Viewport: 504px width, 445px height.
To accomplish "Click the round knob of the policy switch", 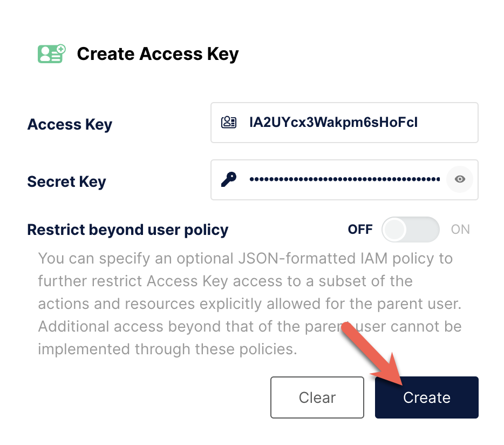I will pyautogui.click(x=394, y=230).
